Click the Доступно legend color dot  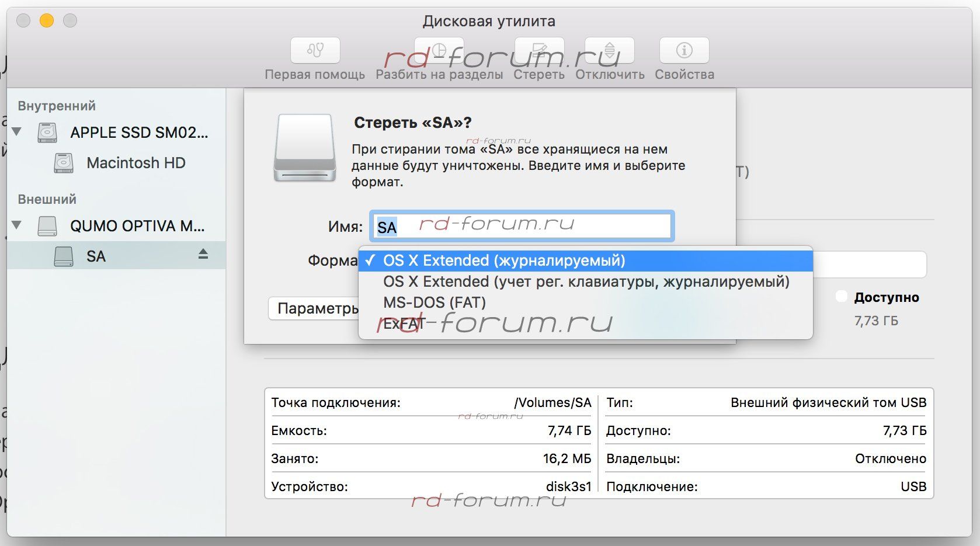coord(841,297)
